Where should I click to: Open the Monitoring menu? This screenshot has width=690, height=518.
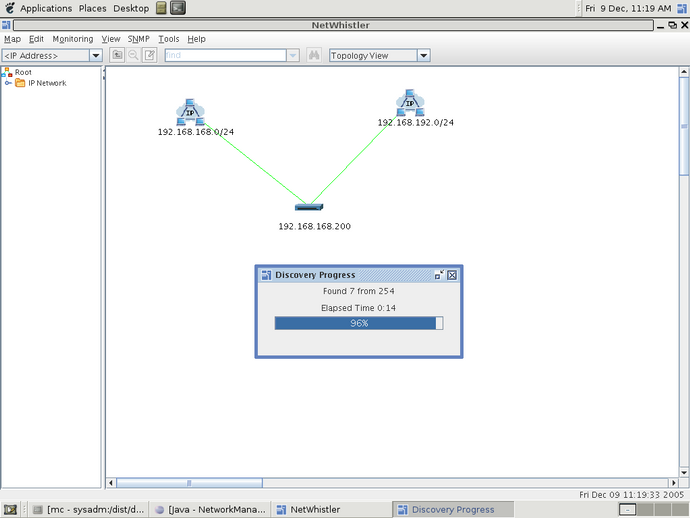[73, 39]
